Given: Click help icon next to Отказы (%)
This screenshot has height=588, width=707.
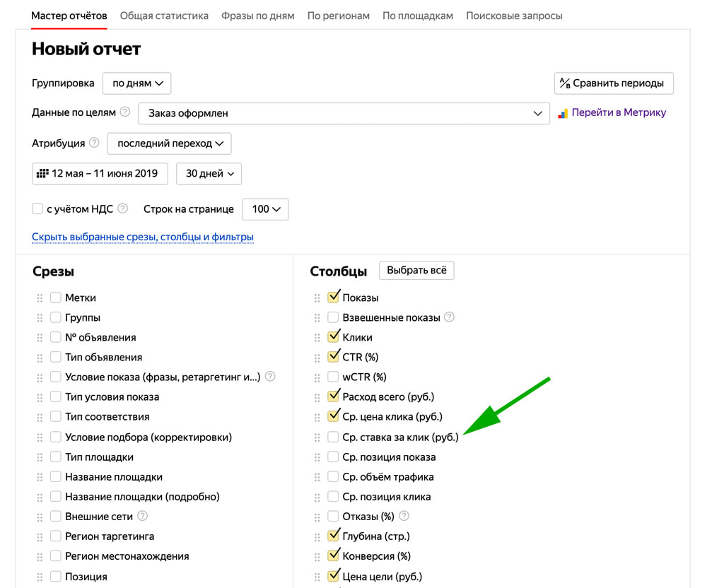Looking at the screenshot, I should tap(404, 515).
